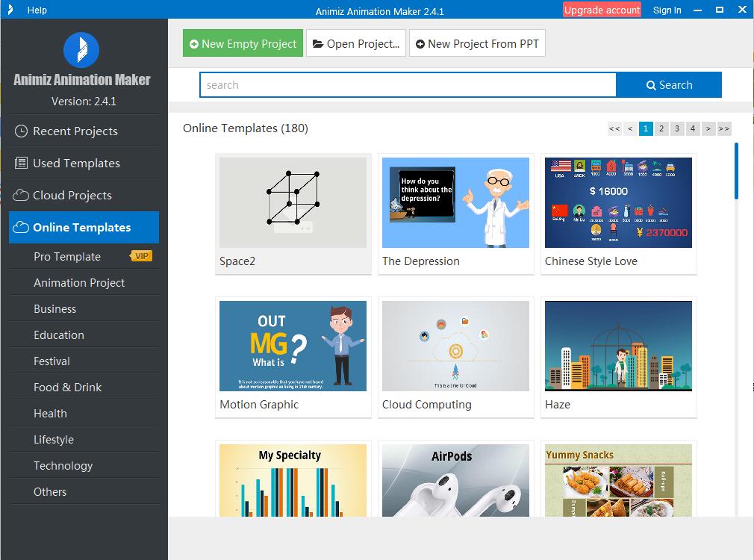The image size is (754, 560).
Task: Open The Depression template thumbnail
Action: [x=455, y=202]
